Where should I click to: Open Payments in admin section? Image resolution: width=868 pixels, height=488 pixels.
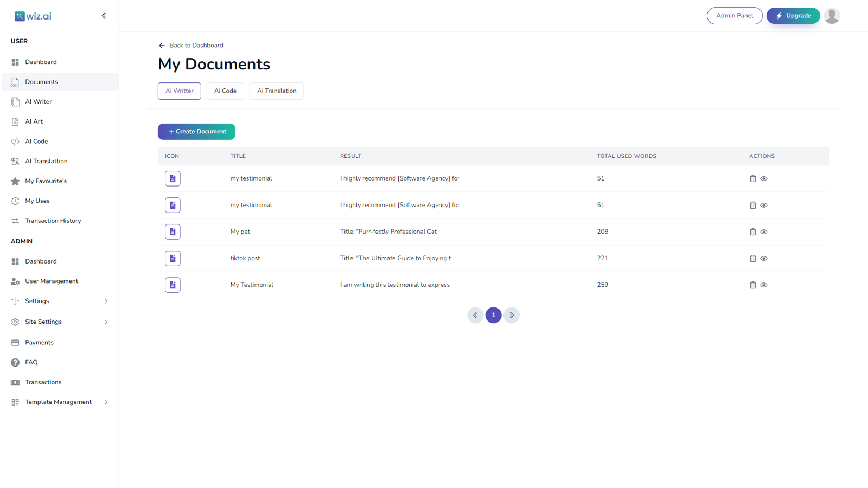(39, 342)
